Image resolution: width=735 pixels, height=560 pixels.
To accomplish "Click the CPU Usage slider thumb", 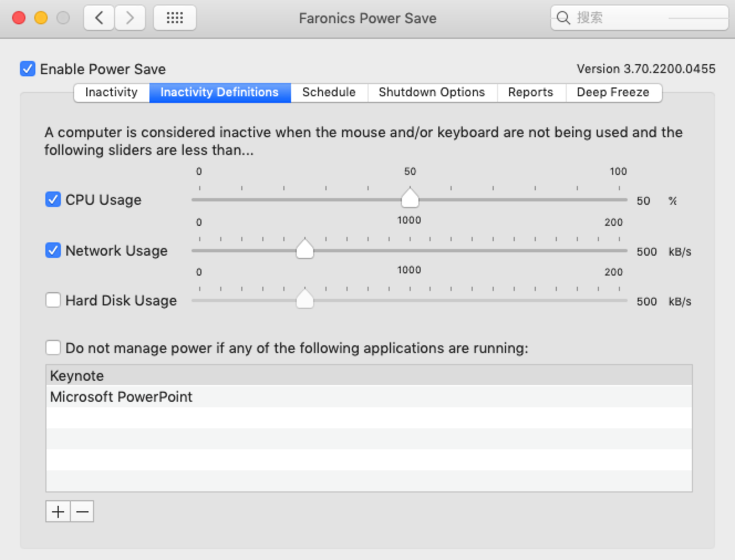I will 410,198.
